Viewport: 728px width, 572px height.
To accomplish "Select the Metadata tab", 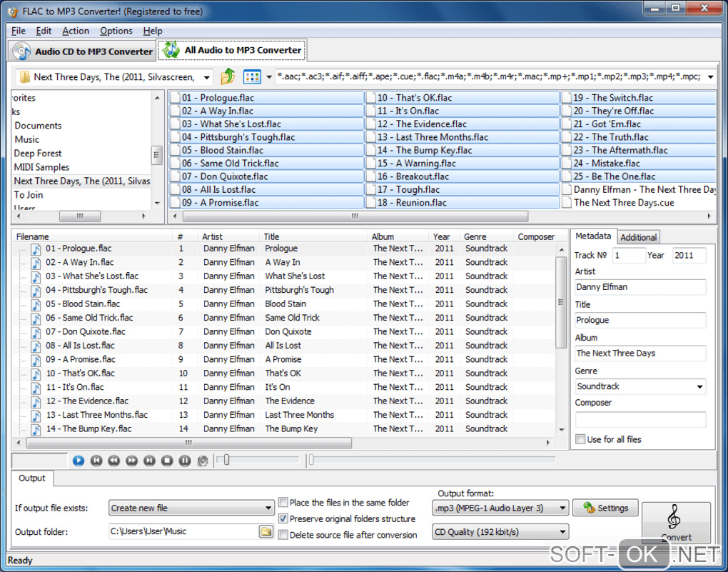I will pyautogui.click(x=593, y=236).
